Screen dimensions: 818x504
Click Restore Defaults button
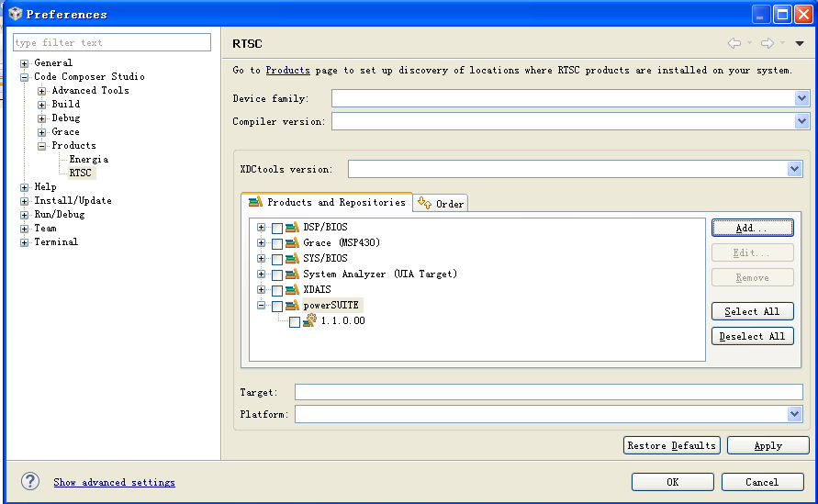671,445
